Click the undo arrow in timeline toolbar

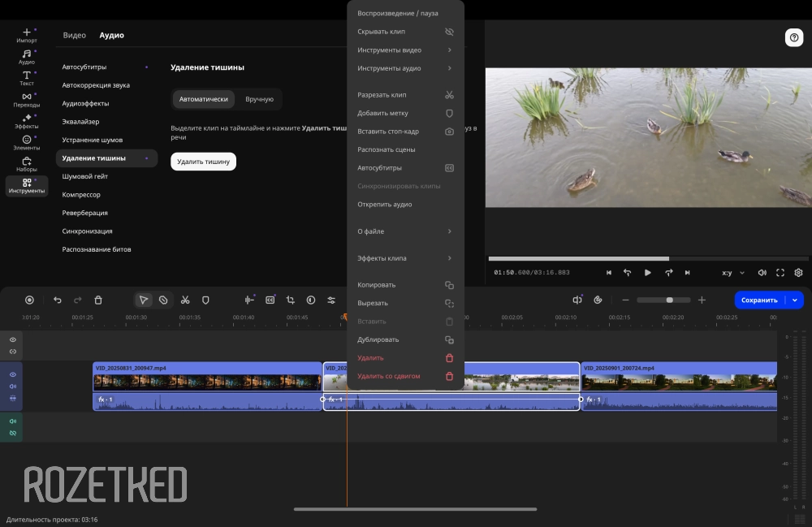(x=57, y=300)
